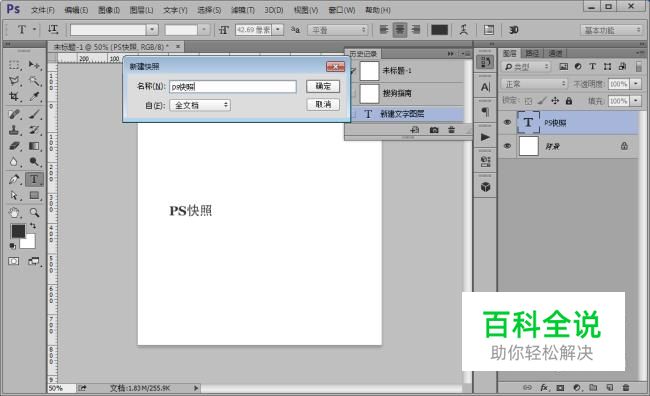Select the Spot Healing Brush tool
Viewport: 650px width, 396px height.
[x=14, y=114]
